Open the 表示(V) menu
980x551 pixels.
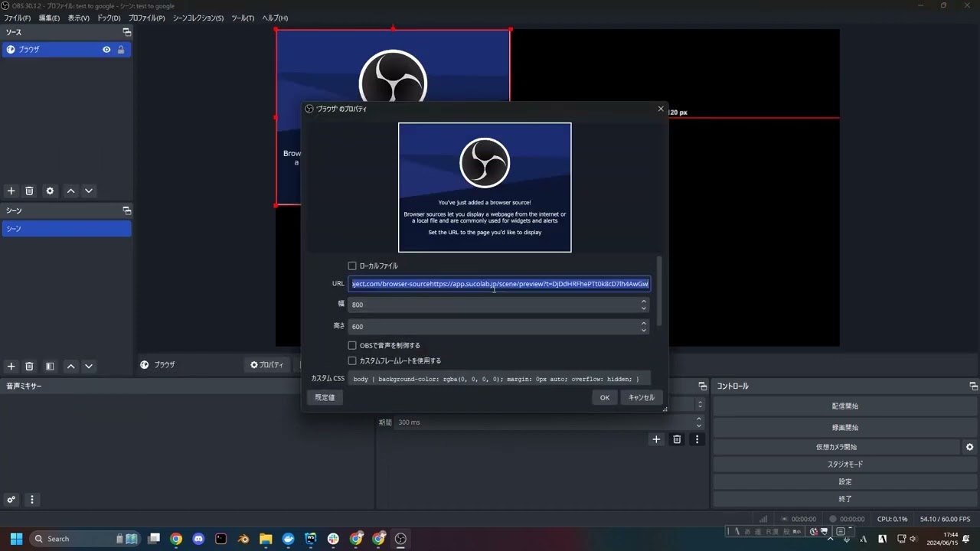click(x=78, y=18)
